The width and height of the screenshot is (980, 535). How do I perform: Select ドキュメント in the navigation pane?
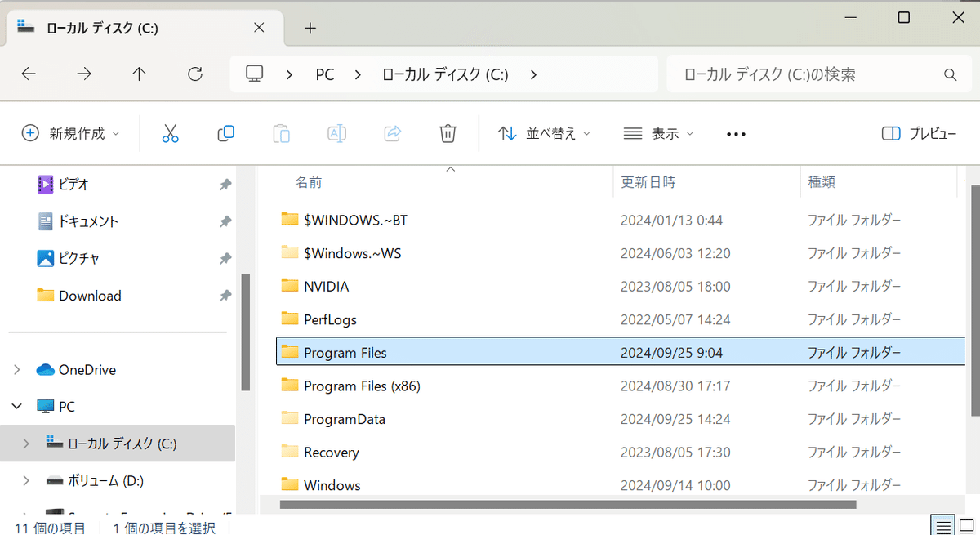pyautogui.click(x=88, y=221)
